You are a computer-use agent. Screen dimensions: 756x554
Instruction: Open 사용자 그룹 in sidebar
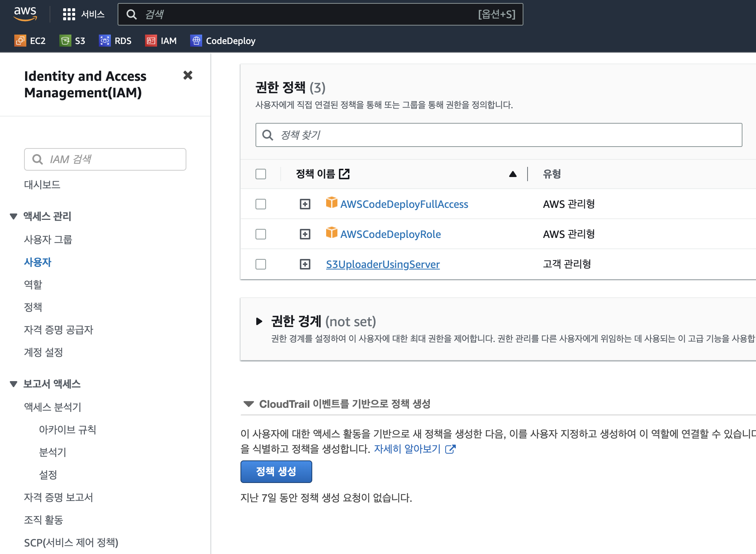click(48, 239)
